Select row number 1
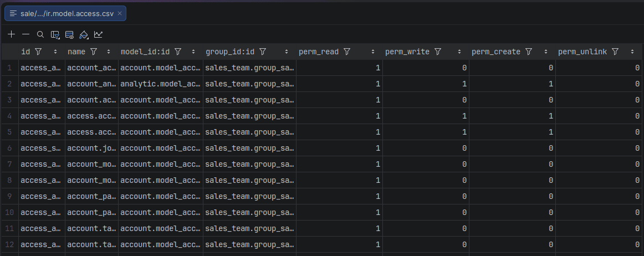644x256 pixels. (x=9, y=68)
